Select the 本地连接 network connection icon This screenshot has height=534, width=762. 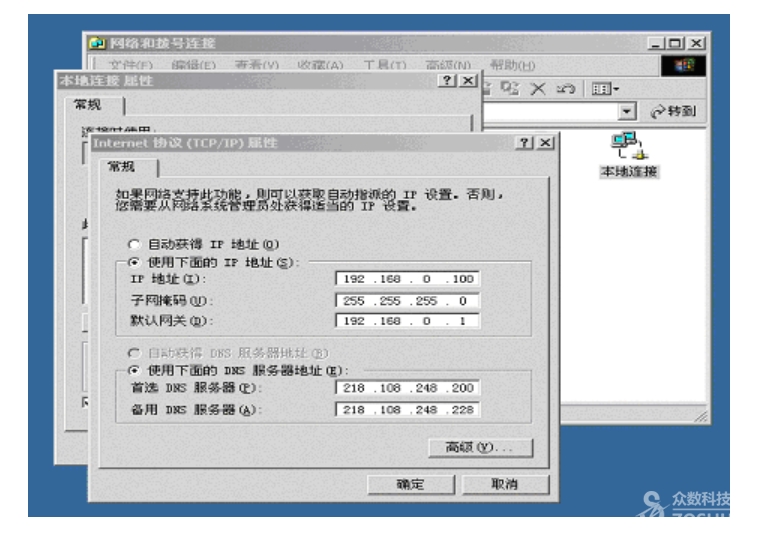(x=629, y=155)
